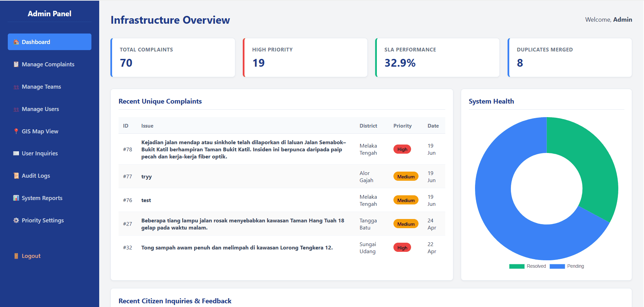
Task: Click the System Reports chart icon
Action: click(x=16, y=198)
